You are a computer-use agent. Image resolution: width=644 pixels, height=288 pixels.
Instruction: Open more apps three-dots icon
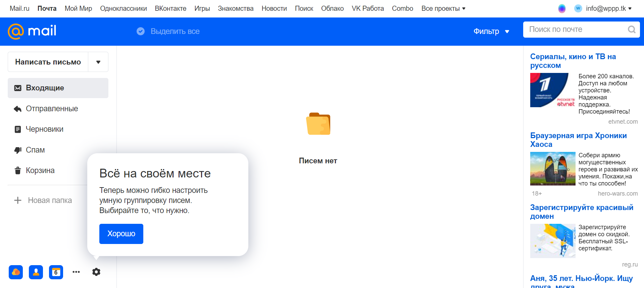coord(76,272)
